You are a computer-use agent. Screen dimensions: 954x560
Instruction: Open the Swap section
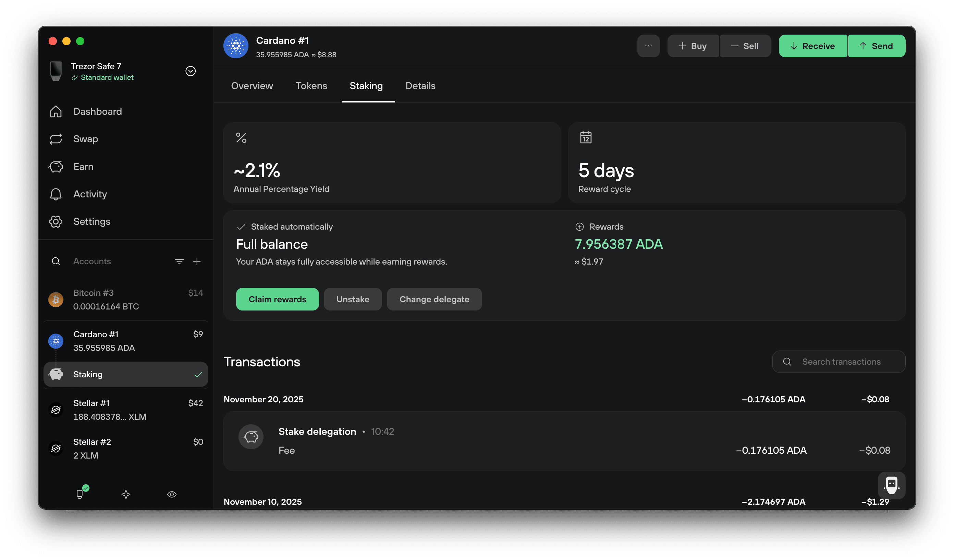click(74, 139)
